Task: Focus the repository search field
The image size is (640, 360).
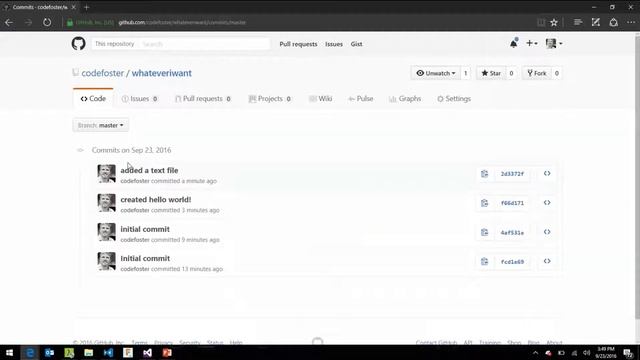Action: coord(204,44)
